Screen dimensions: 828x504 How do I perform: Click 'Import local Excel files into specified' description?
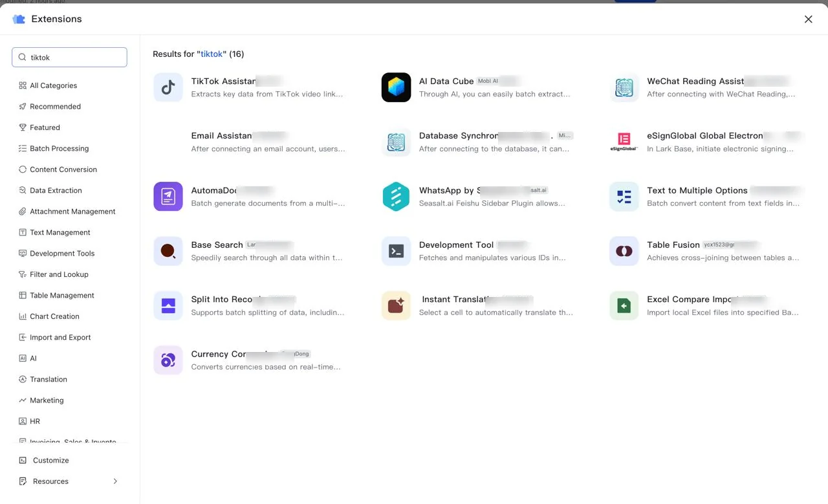click(x=723, y=312)
